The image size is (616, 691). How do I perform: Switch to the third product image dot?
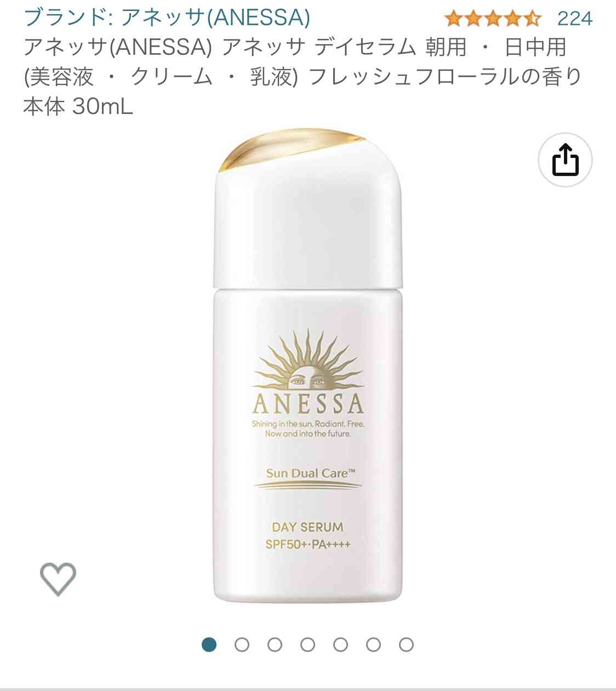[275, 644]
